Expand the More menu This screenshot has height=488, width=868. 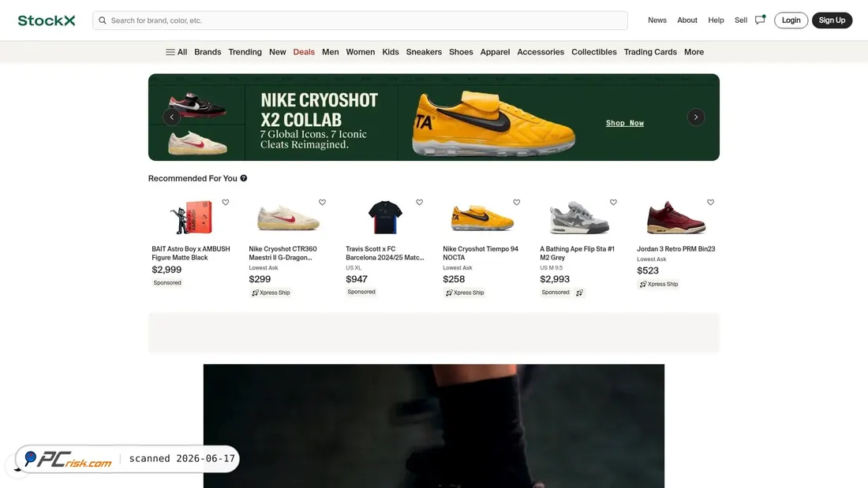694,52
